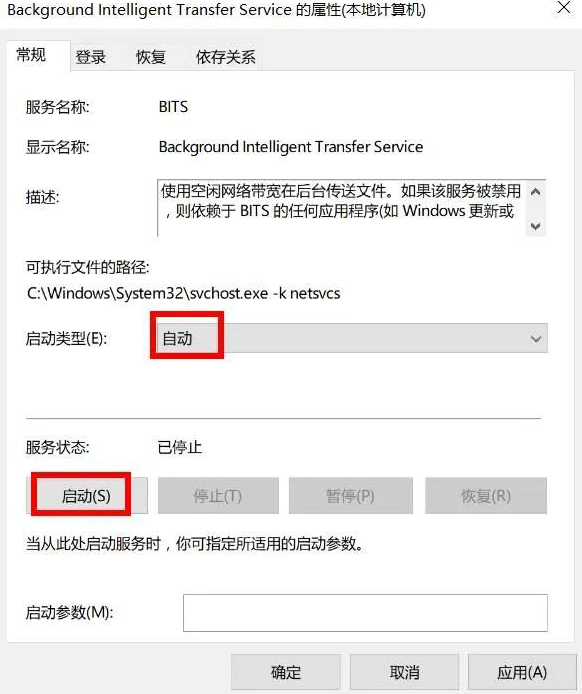Open the 恢复 tab
The image size is (582, 694).
[150, 57]
